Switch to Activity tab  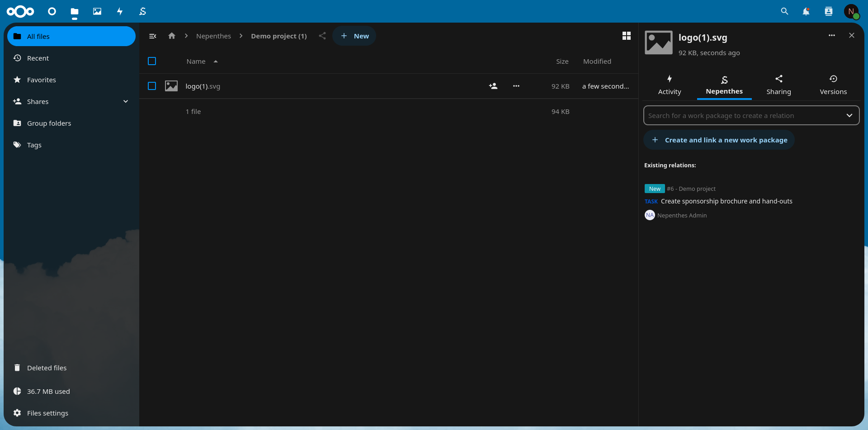[x=670, y=85]
